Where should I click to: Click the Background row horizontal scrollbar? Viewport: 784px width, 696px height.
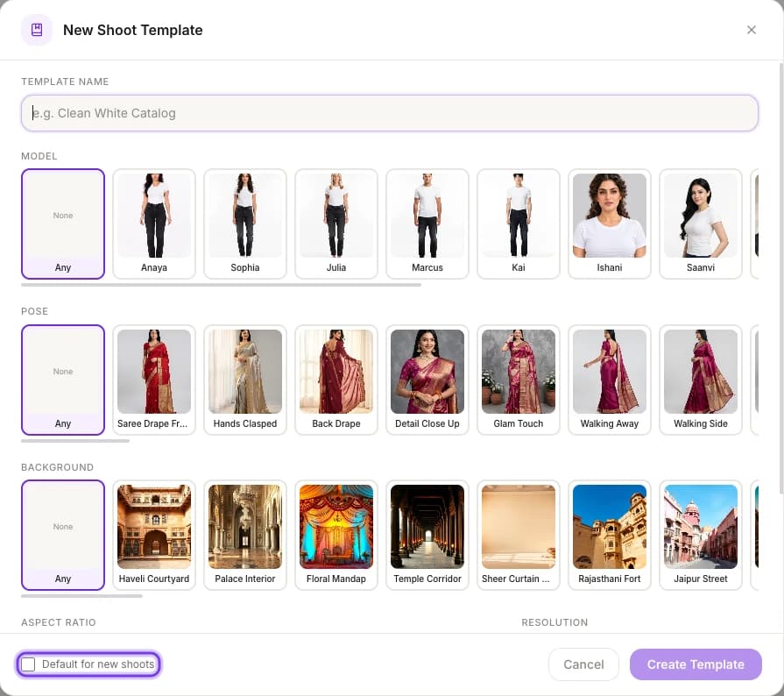[81, 596]
